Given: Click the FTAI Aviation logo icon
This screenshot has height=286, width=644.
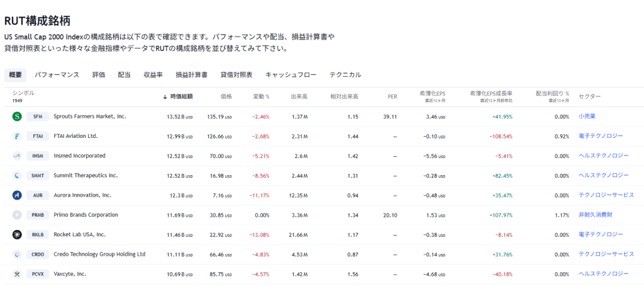Looking at the screenshot, I should [x=17, y=136].
